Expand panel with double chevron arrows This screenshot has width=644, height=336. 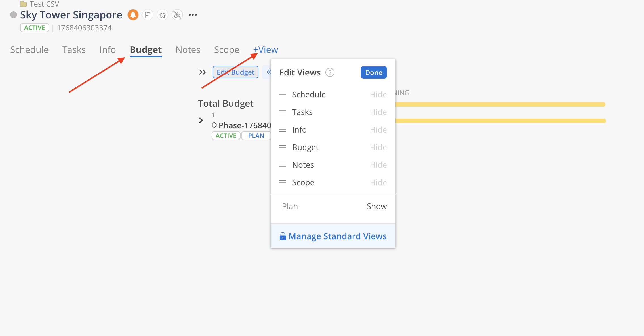(x=202, y=72)
